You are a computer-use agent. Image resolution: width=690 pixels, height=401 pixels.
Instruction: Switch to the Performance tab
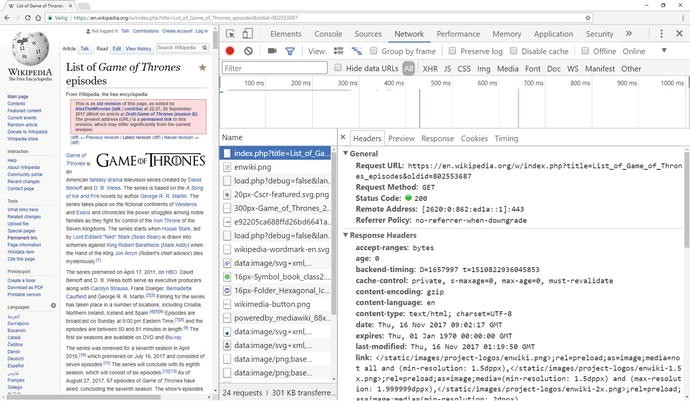tap(458, 34)
